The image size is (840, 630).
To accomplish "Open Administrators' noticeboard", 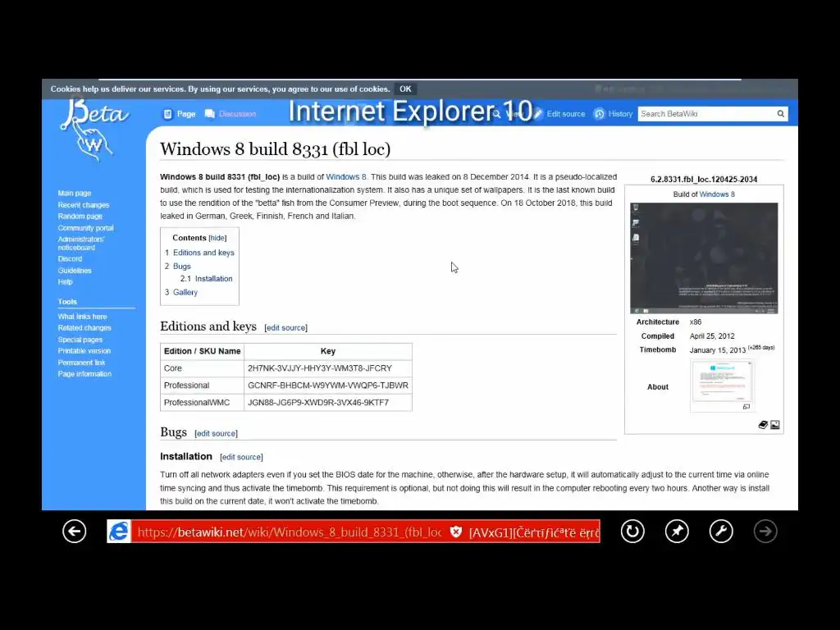I will pyautogui.click(x=81, y=243).
